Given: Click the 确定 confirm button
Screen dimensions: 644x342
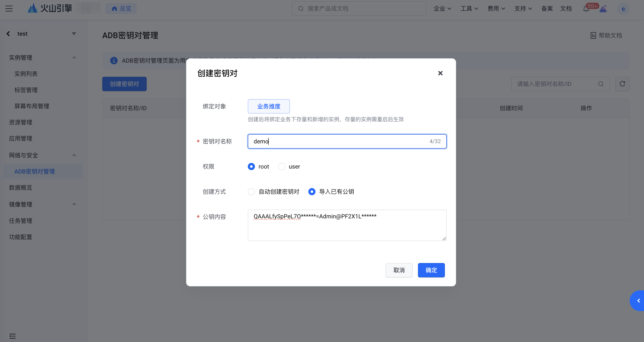Looking at the screenshot, I should tap(431, 270).
